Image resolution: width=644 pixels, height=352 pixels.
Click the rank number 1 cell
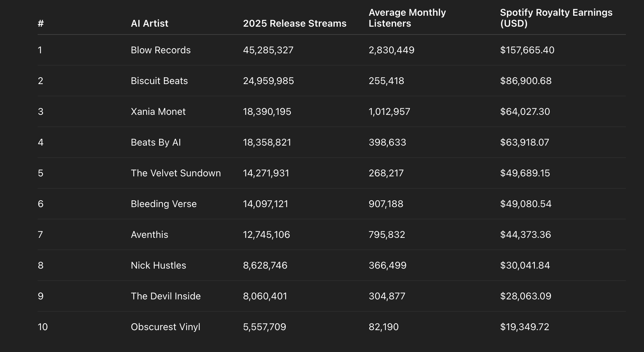point(41,50)
